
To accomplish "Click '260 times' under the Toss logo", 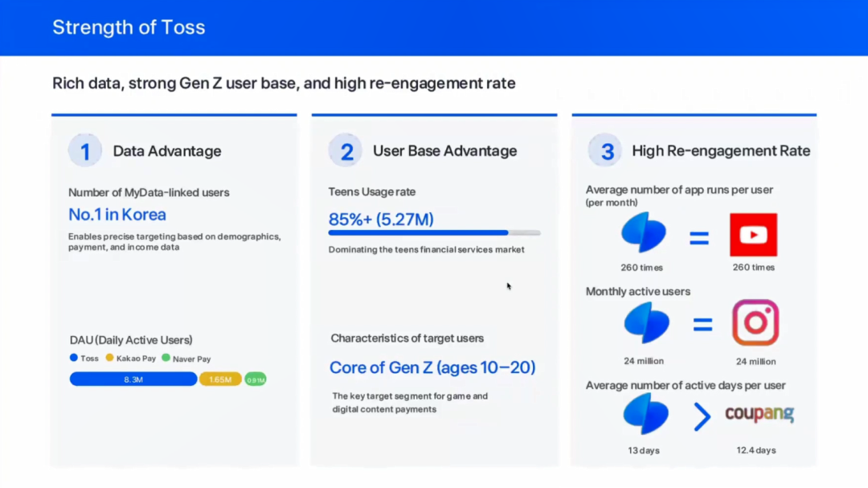I will tap(641, 268).
